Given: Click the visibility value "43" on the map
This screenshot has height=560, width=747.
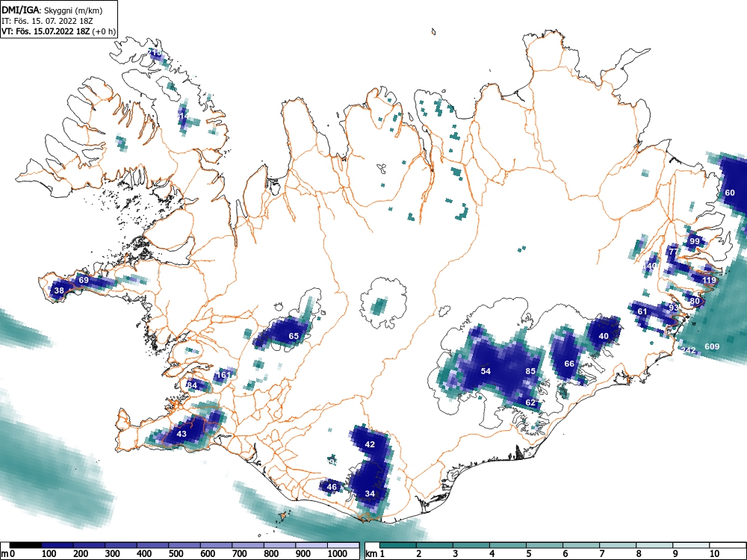Looking at the screenshot, I should click(182, 434).
